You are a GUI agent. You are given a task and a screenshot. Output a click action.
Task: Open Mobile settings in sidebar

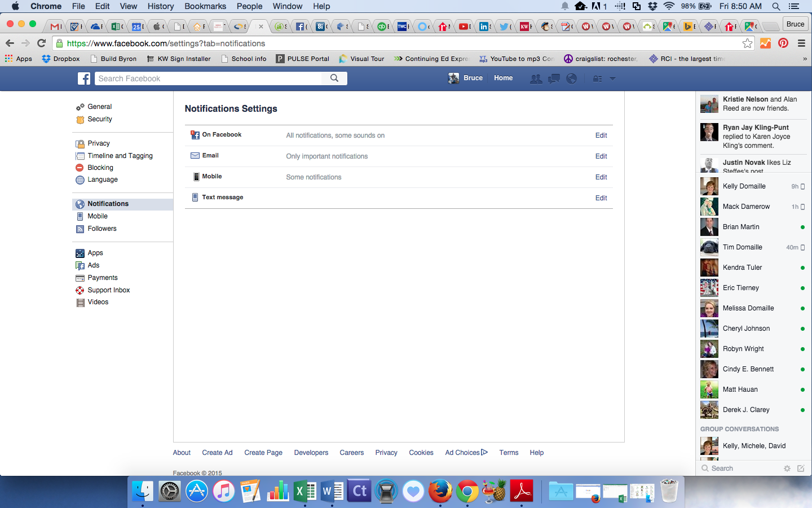[x=97, y=216]
